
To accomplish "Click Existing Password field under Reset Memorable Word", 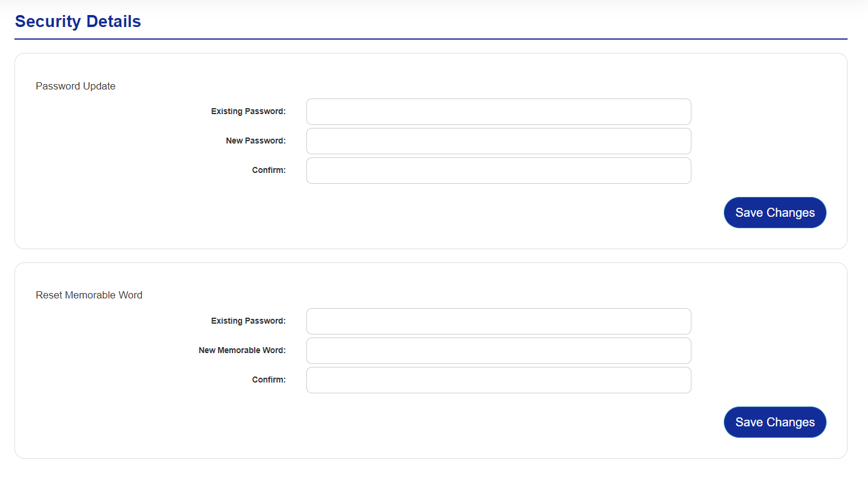I will (499, 321).
